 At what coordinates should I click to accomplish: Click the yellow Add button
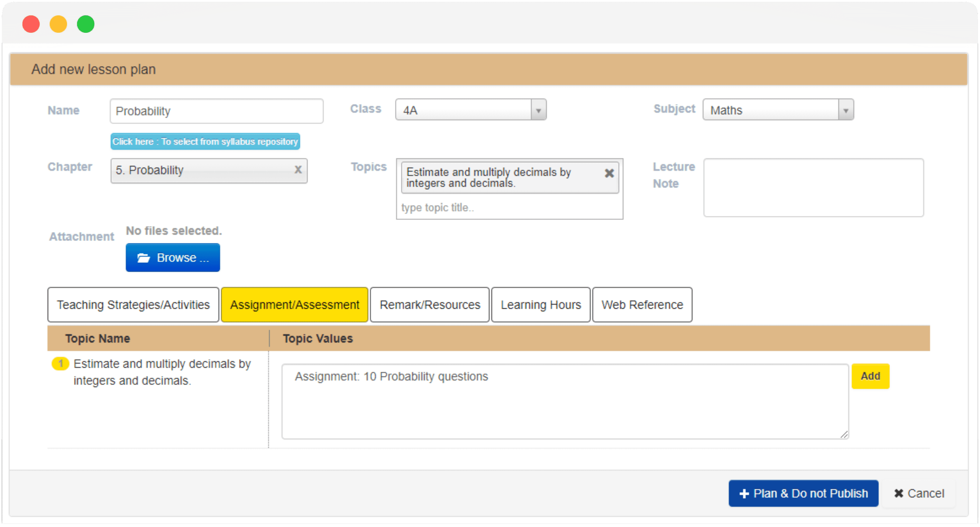[870, 376]
